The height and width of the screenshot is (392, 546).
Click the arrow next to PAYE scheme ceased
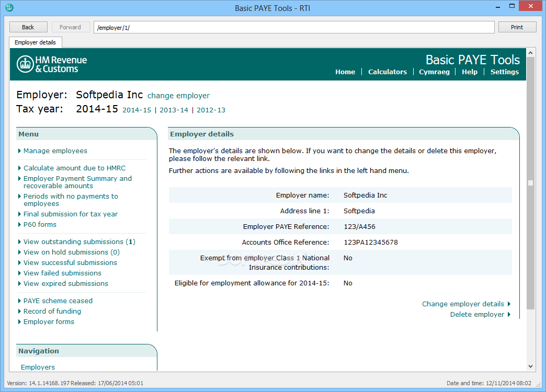[19, 301]
